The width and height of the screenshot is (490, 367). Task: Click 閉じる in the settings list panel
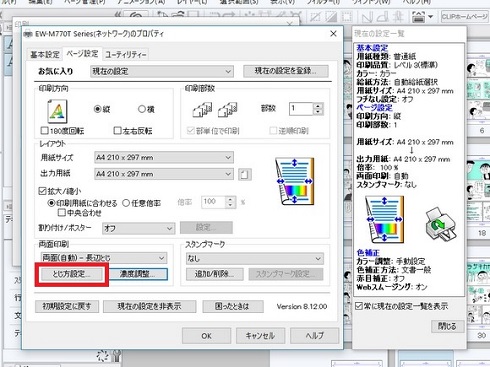click(x=447, y=326)
